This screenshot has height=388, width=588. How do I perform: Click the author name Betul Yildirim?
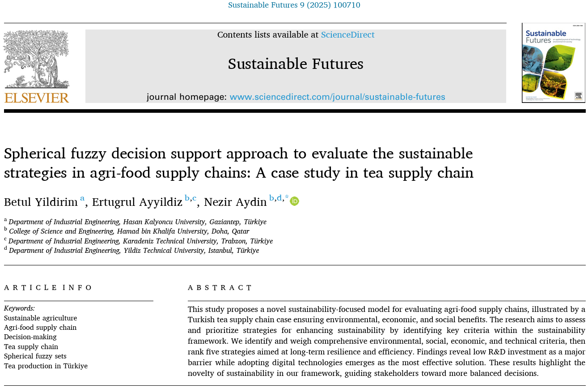point(41,202)
